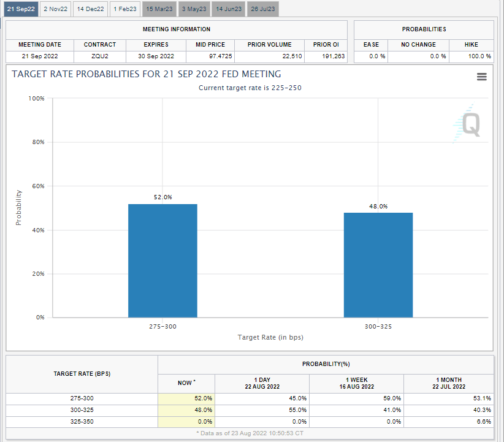Open the 1 Feb23 meeting tab
The height and width of the screenshot is (442, 504).
pos(125,9)
